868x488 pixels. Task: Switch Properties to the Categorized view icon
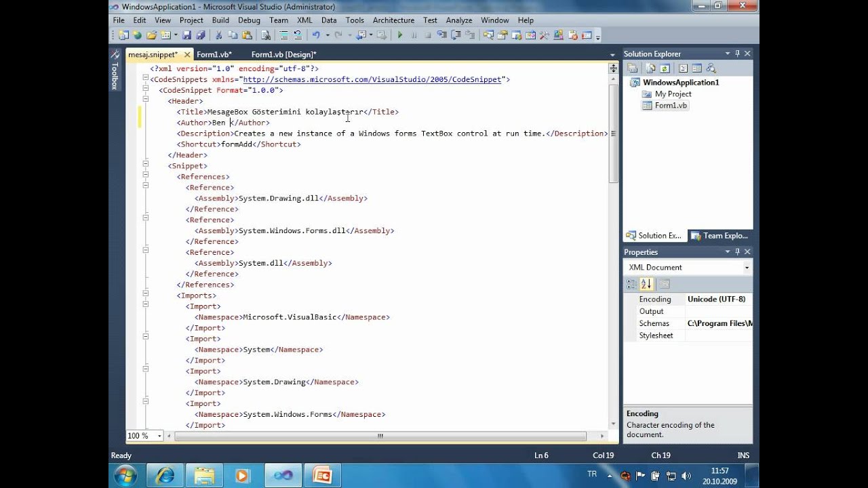632,284
